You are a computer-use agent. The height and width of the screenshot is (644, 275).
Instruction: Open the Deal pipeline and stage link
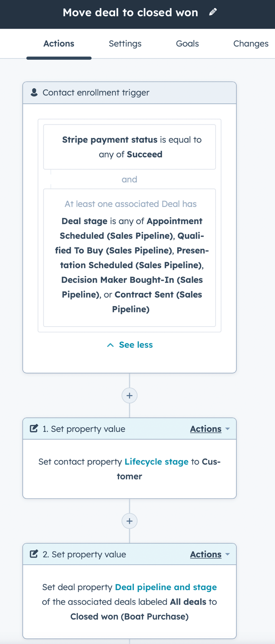[165, 587]
